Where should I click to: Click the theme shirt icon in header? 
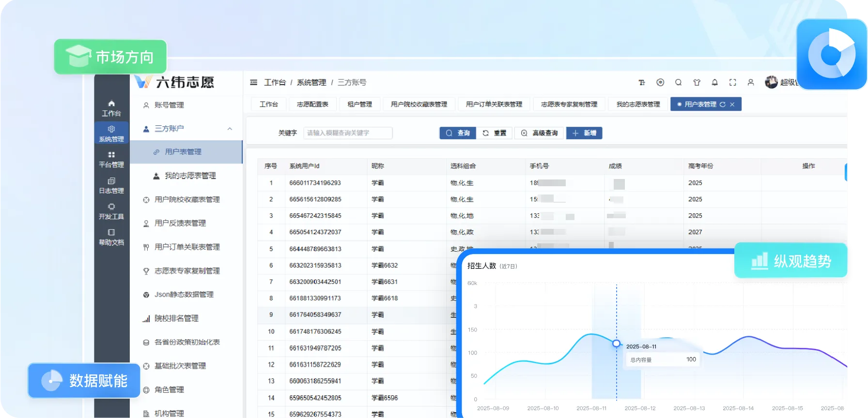tap(697, 83)
